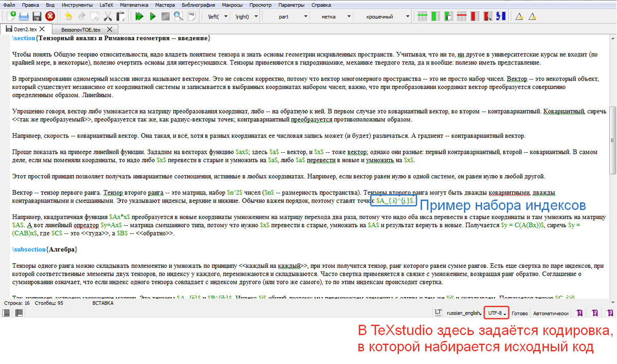Click the Готово status button
Viewport: 617px width, 364px height.
click(x=520, y=313)
